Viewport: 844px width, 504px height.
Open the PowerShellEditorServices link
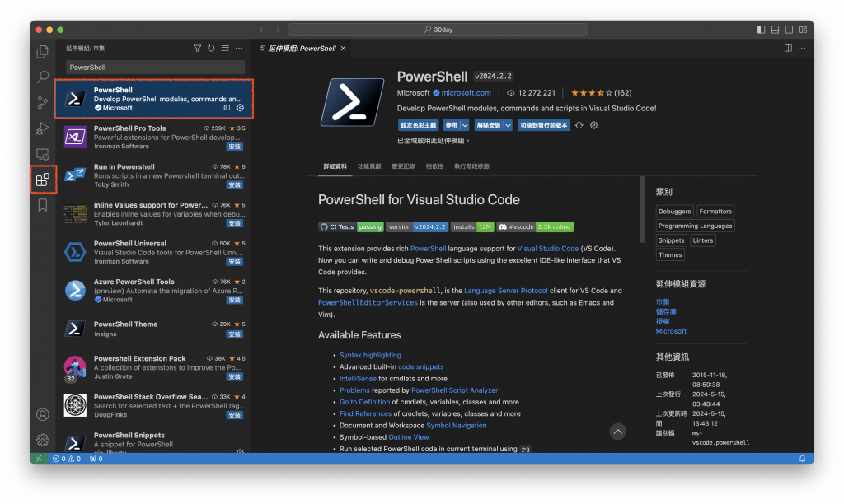368,303
